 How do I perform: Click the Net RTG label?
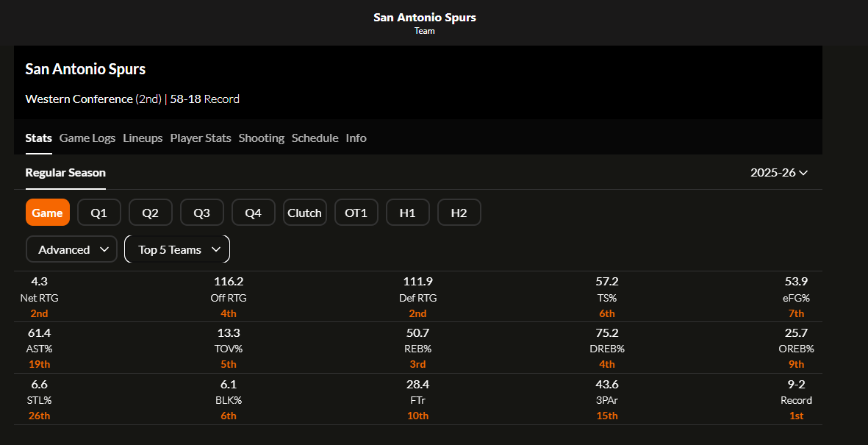tap(39, 298)
